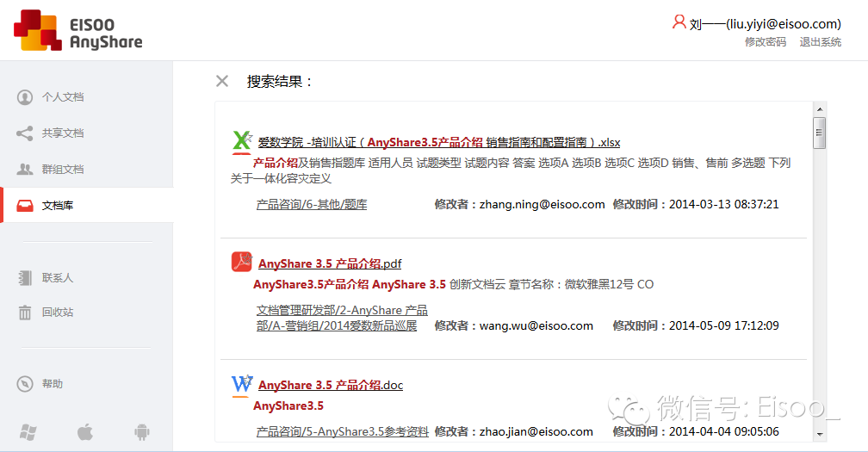Screen dimensions: 868x452
Task: Open the 爱数学院 -培训认证 xlsx result
Action: [x=439, y=142]
